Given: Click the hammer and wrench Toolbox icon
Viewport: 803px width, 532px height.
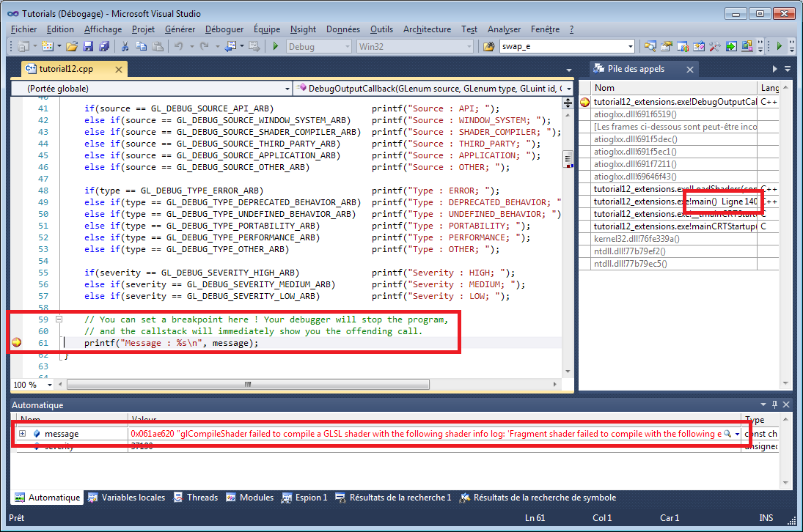Looking at the screenshot, I should [x=715, y=47].
